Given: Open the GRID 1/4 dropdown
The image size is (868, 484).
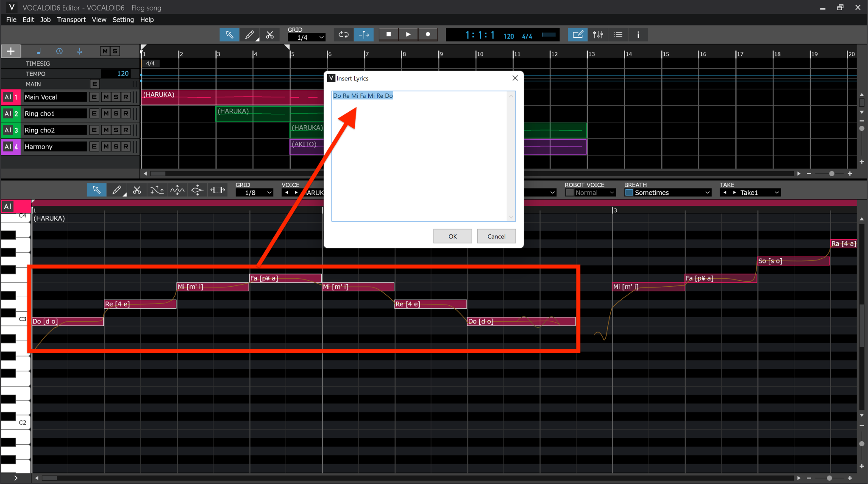Looking at the screenshot, I should 306,37.
